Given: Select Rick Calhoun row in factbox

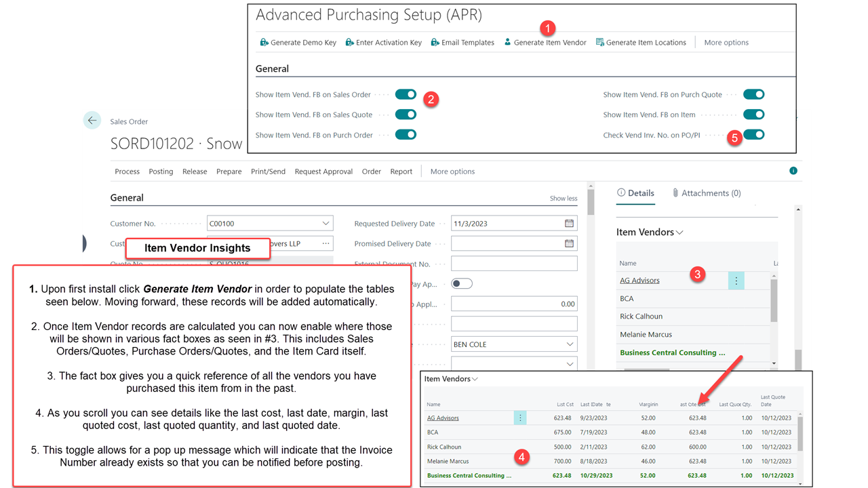Looking at the screenshot, I should point(693,317).
